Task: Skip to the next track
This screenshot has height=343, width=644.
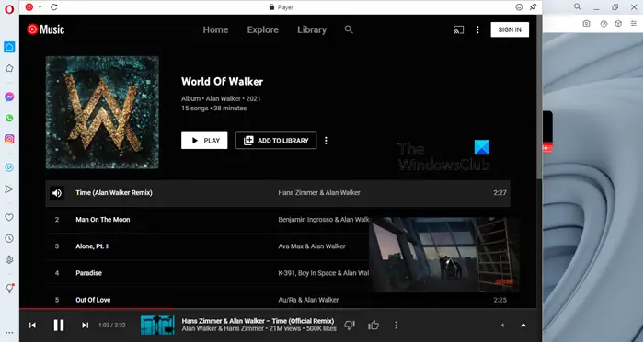Action: point(85,326)
